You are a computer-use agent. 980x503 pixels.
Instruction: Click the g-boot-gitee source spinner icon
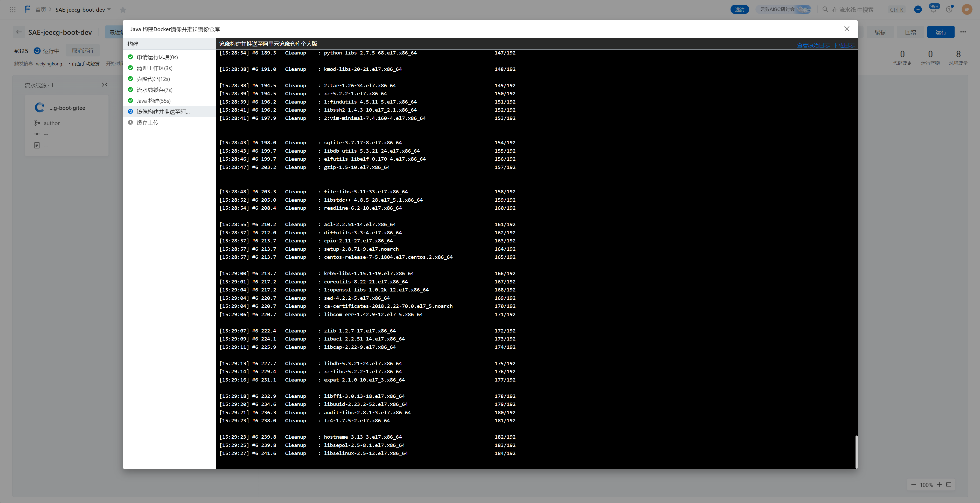pyautogui.click(x=40, y=108)
